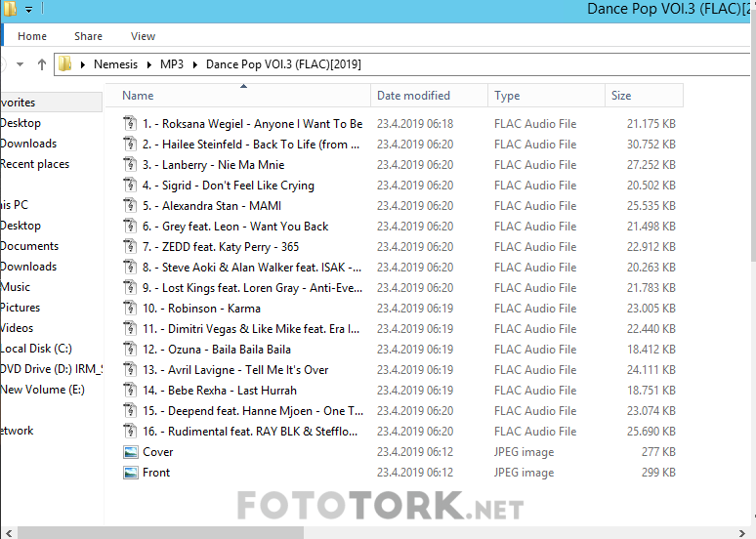Click the horizontal scrollbar left arrow
This screenshot has height=539, width=756.
click(x=9, y=533)
